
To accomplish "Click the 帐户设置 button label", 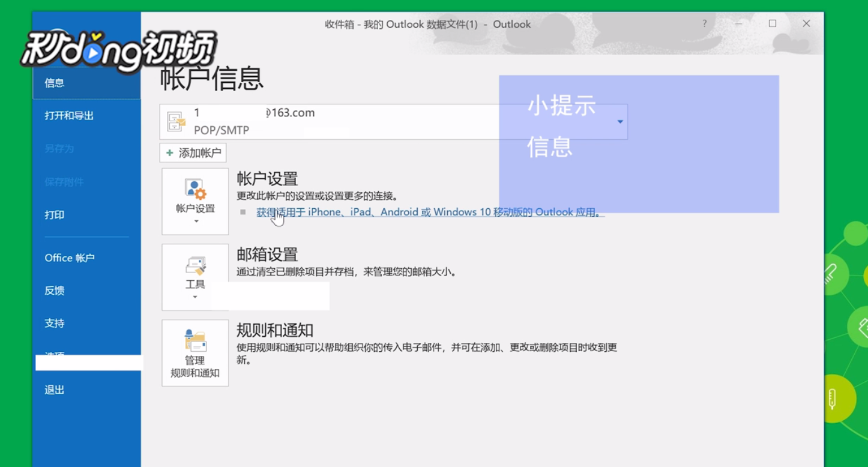I will (x=195, y=208).
